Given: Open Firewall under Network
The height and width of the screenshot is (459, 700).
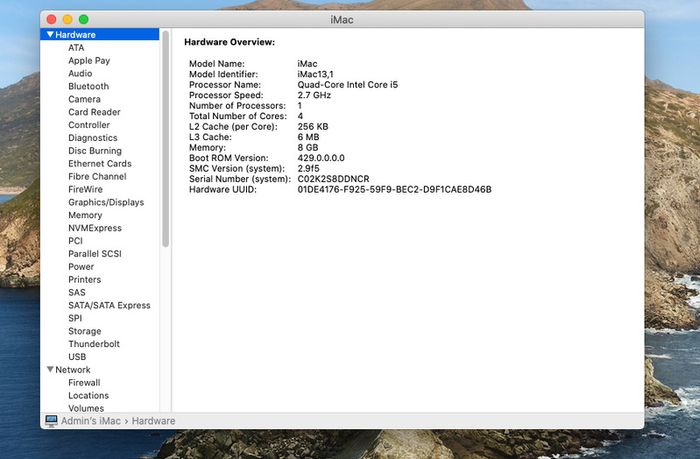Looking at the screenshot, I should click(84, 383).
